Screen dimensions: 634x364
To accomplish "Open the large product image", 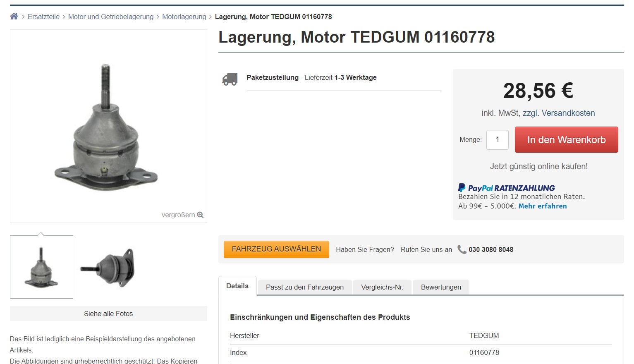I will tap(108, 126).
